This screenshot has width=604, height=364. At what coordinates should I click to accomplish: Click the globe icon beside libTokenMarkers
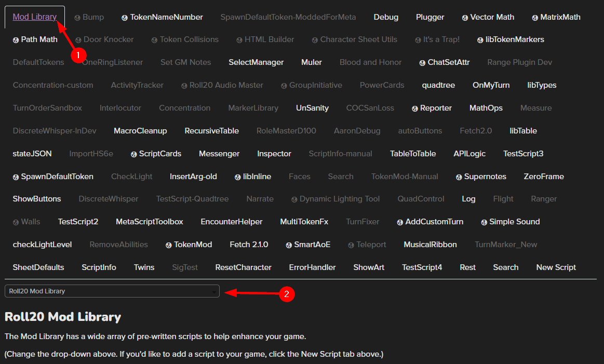click(x=480, y=40)
